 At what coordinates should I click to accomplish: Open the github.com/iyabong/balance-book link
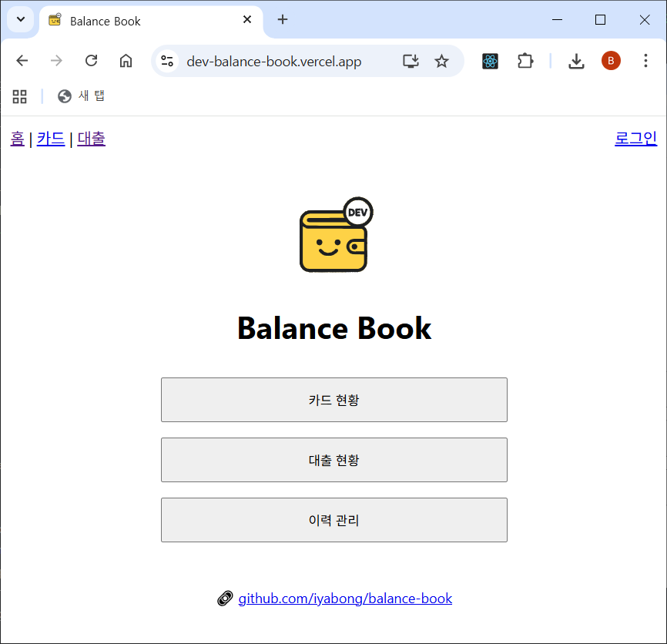click(345, 599)
